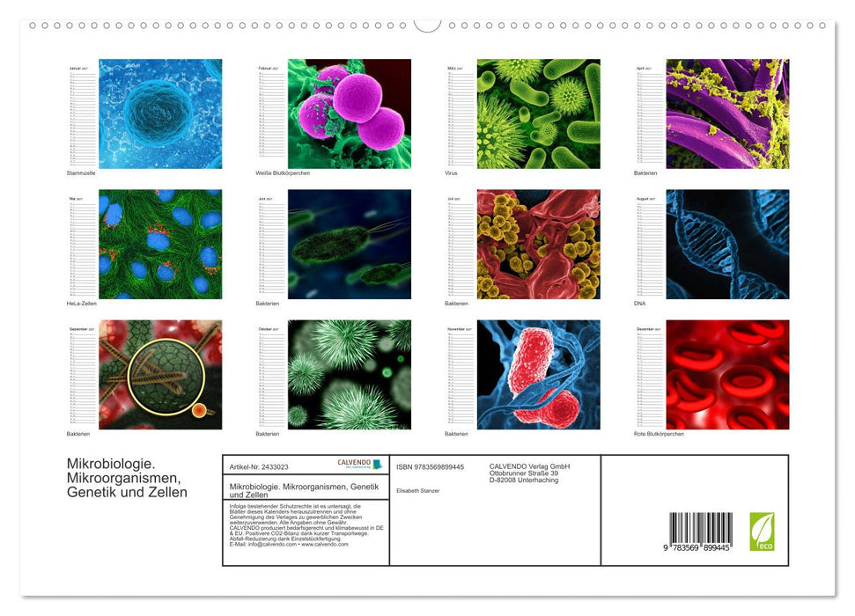
Task: Click the 'Rote Blutkörperchen' caption
Action: point(659,434)
